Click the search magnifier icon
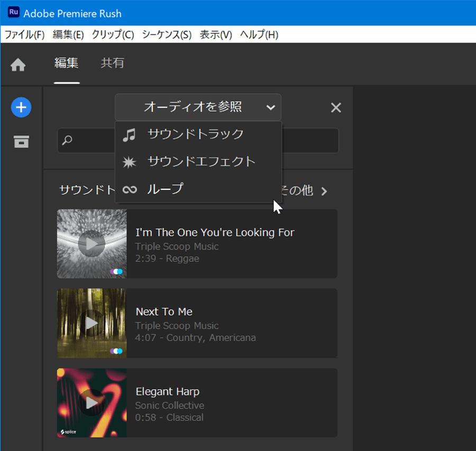 coord(67,140)
